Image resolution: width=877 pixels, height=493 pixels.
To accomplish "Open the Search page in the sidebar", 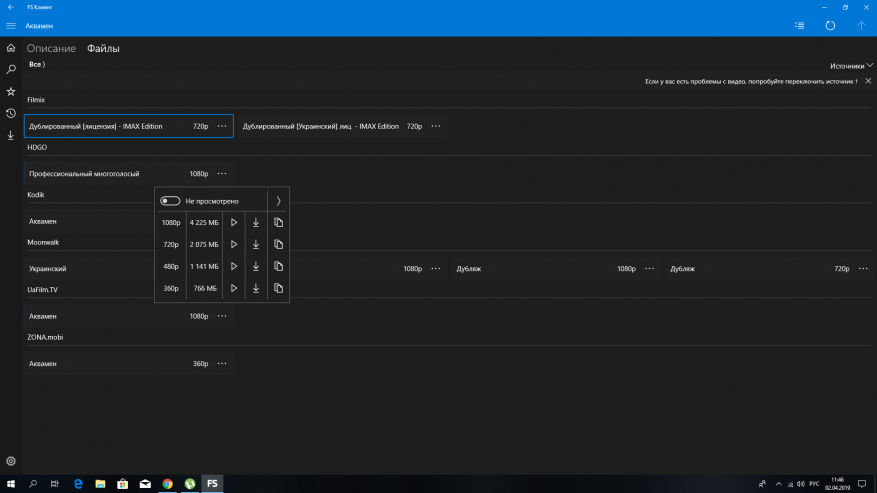I will point(11,69).
